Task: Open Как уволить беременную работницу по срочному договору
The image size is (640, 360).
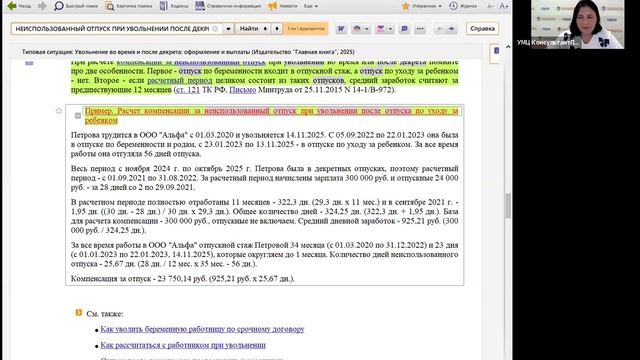Action: [x=202, y=329]
